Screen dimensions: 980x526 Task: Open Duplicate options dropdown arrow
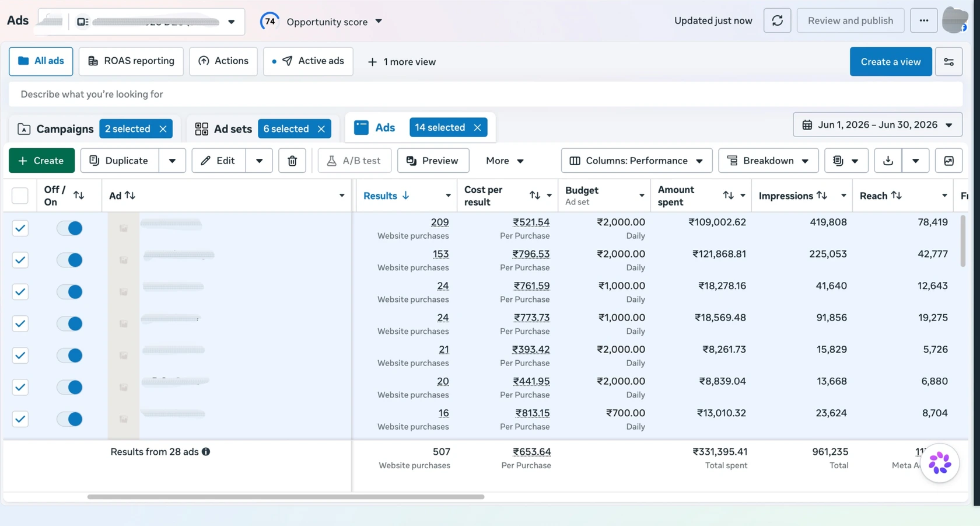pyautogui.click(x=172, y=161)
